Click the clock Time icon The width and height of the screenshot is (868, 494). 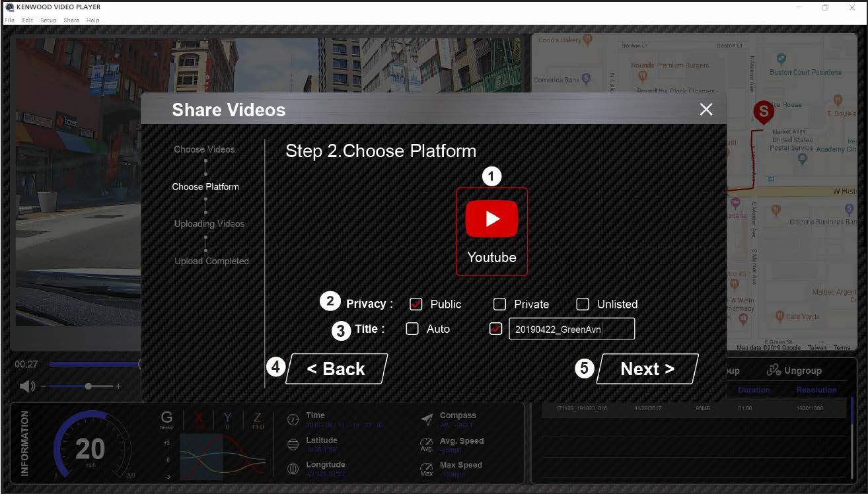click(x=293, y=420)
